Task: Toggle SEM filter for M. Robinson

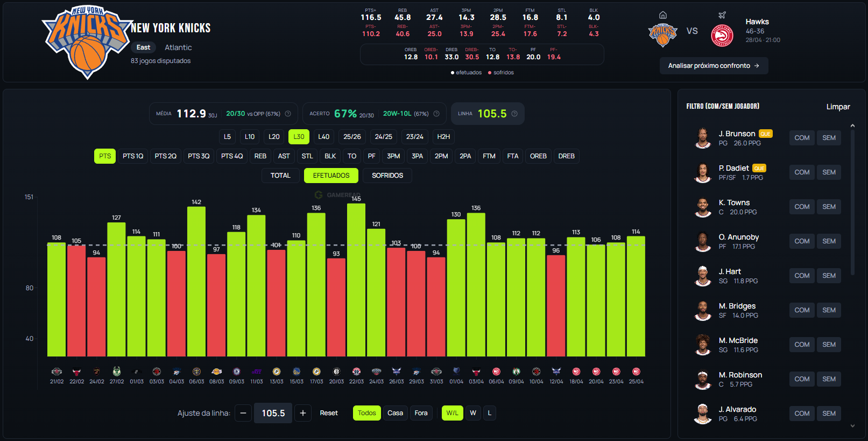Action: pyautogui.click(x=829, y=379)
